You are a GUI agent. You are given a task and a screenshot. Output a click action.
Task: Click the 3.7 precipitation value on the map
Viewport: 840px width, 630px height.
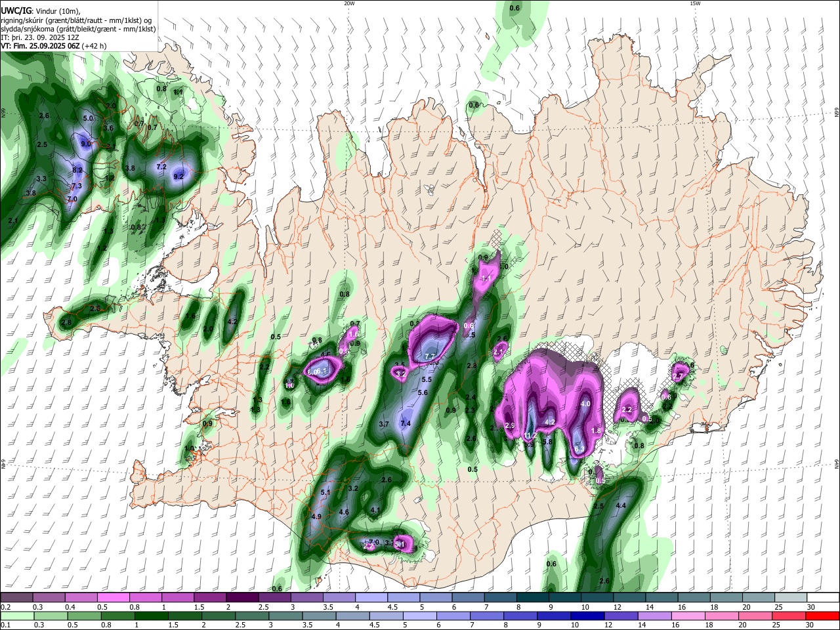385,424
